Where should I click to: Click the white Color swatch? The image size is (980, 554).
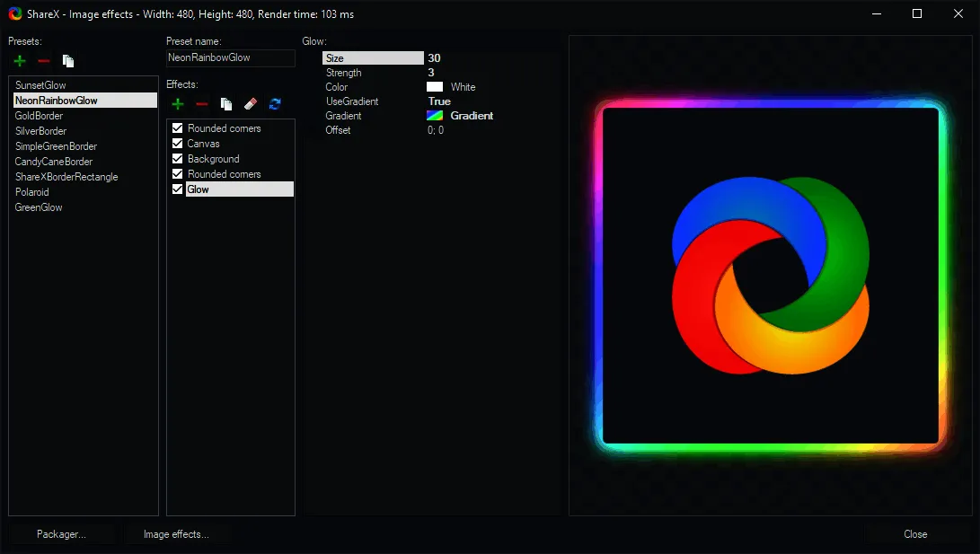click(435, 87)
